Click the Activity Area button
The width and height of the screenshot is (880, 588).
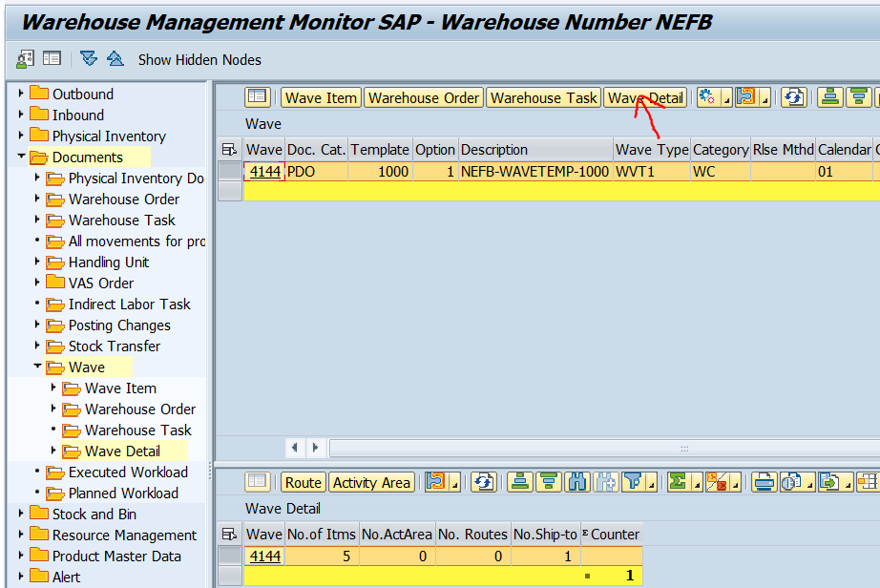(371, 482)
